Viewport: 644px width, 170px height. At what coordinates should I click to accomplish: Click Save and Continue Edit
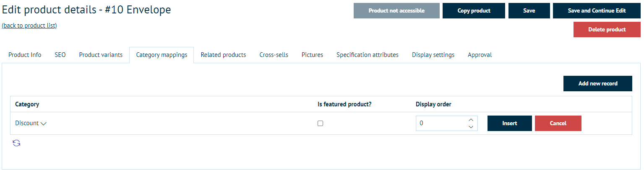pyautogui.click(x=597, y=11)
